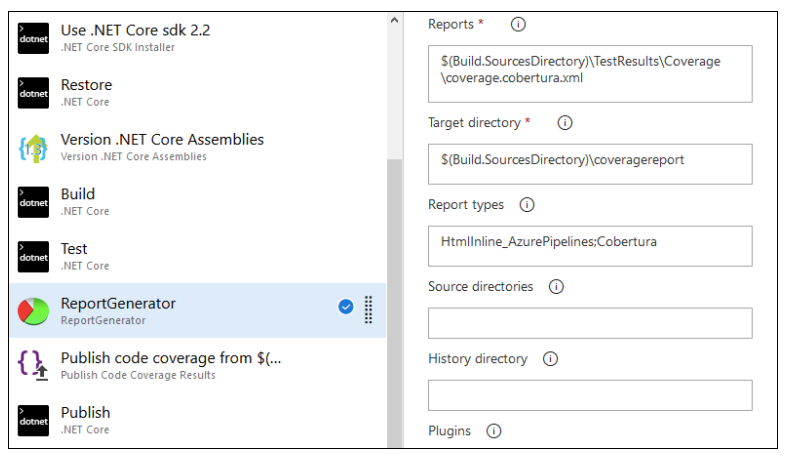Screen dimensions: 790x463
Task: Click the ReportGenerator pie chart icon
Action: tap(34, 310)
